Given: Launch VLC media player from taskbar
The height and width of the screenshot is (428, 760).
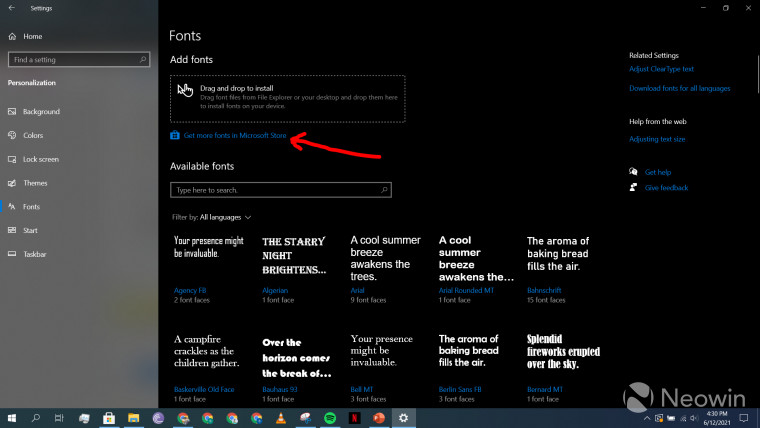Looking at the screenshot, I should (x=281, y=418).
